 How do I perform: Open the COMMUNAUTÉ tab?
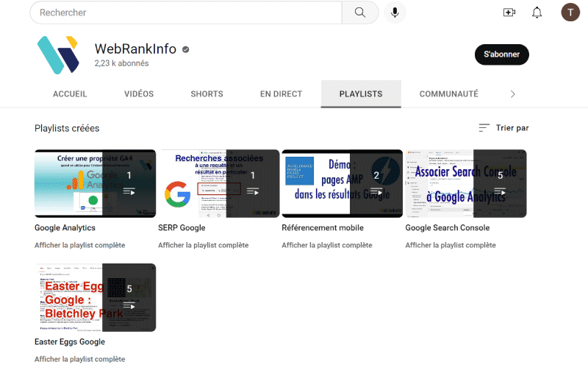point(448,94)
